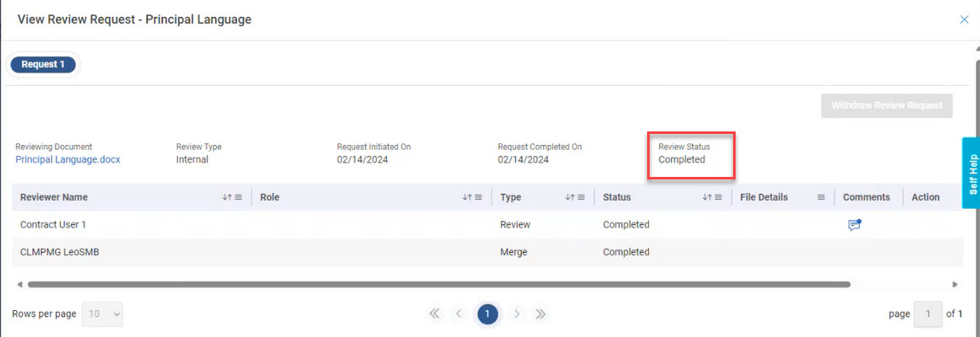The image size is (980, 337).
Task: Open the Self Help side panel
Action: 971,174
